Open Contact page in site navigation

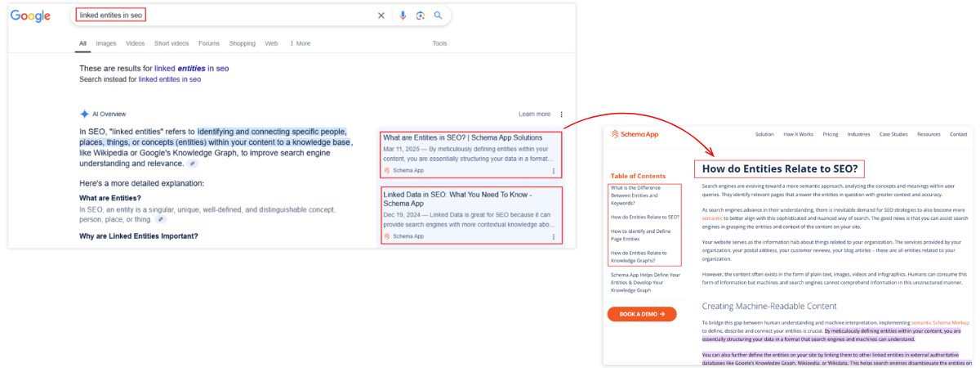(958, 134)
